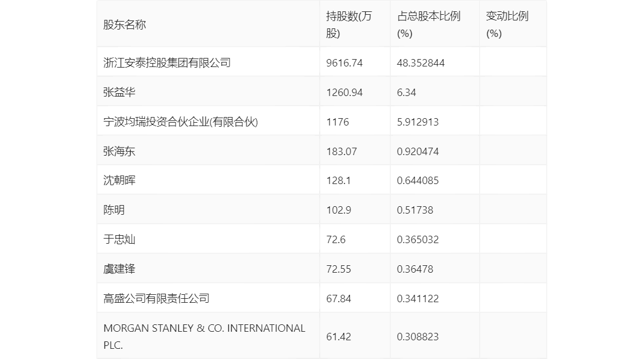644x359 pixels.
Task: Select the holding value 72.55
Action: tap(338, 269)
